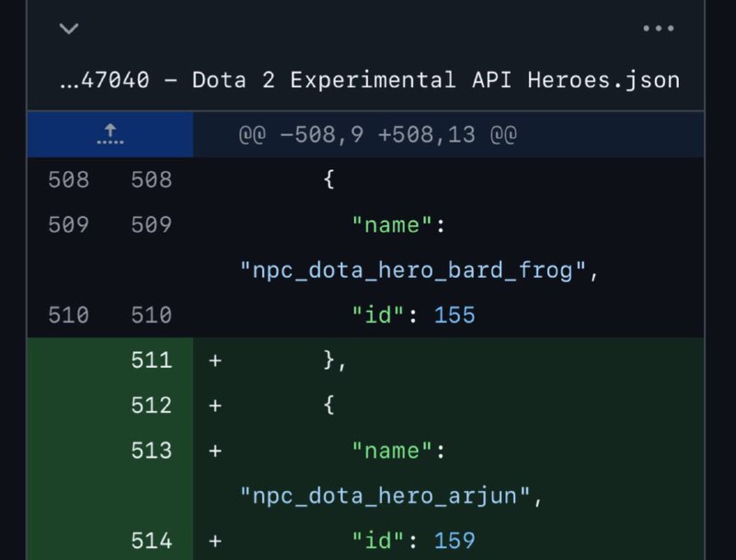
Task: Select added line number 512
Action: [152, 406]
